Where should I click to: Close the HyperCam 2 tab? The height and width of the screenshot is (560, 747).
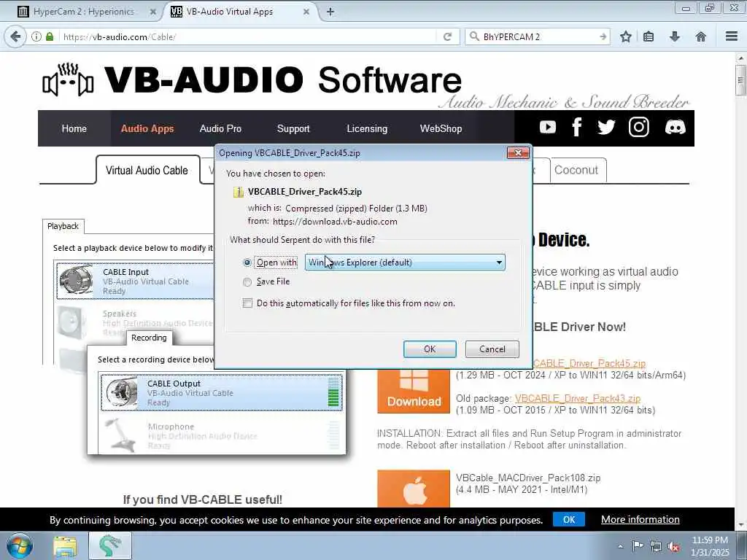[x=153, y=12]
